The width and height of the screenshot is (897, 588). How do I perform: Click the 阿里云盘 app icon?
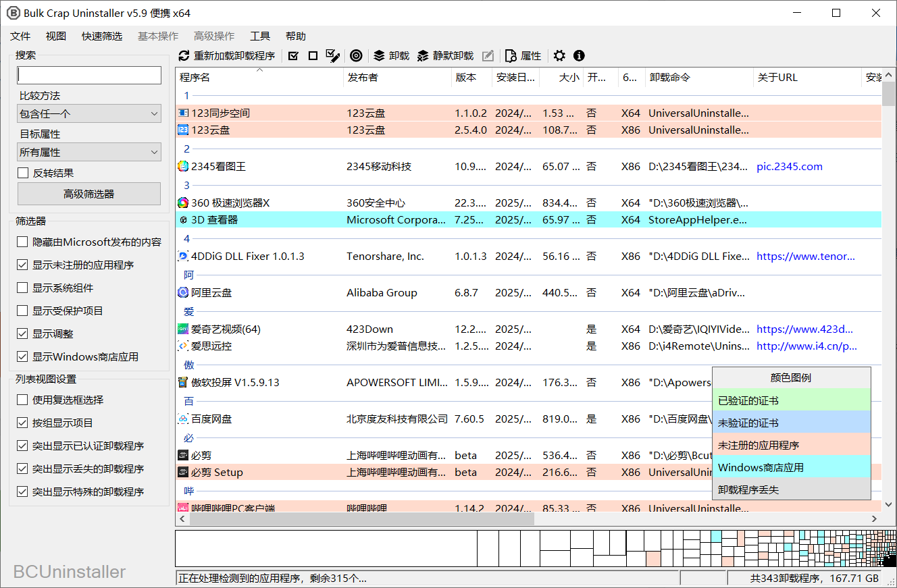pos(183,292)
